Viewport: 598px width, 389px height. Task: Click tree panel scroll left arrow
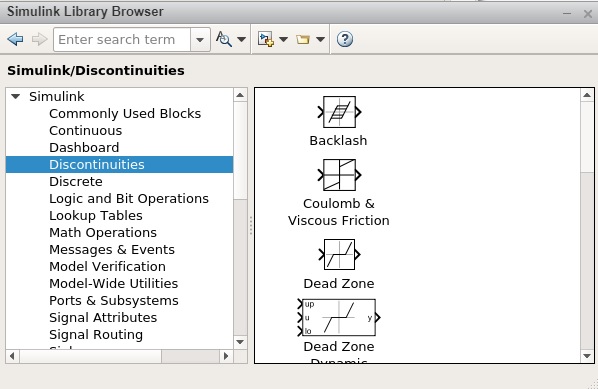pos(12,356)
